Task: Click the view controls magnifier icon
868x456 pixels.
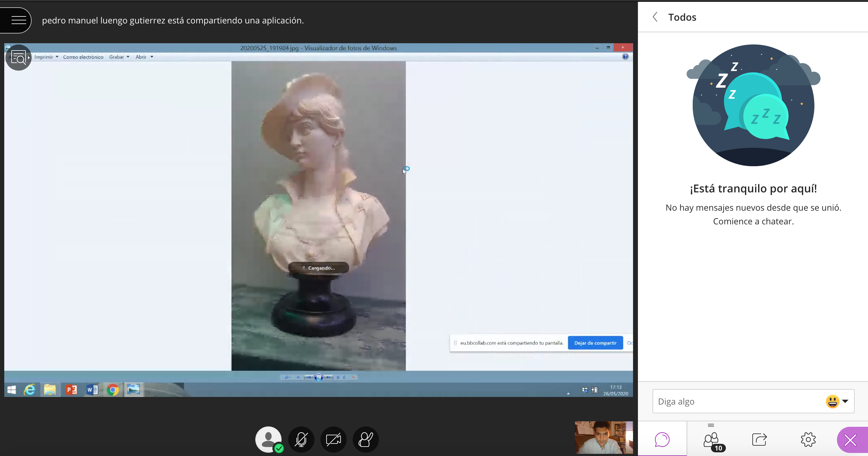Action: [18, 58]
